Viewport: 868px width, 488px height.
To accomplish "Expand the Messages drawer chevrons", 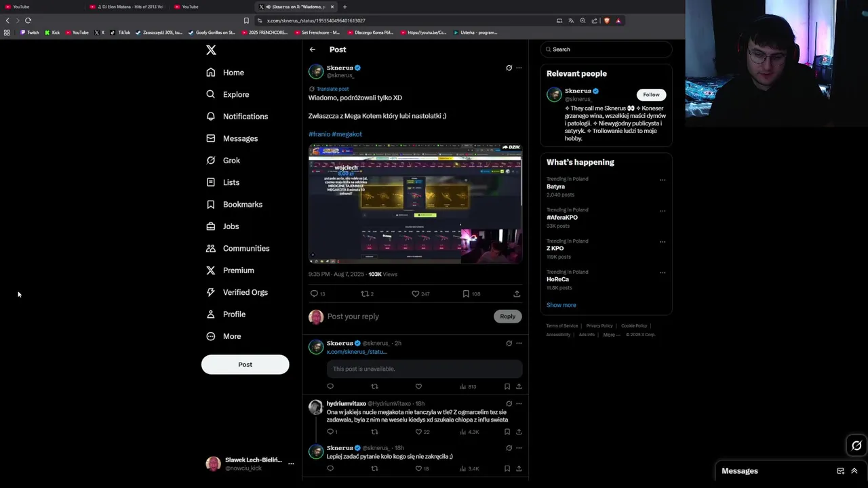I will point(854,471).
